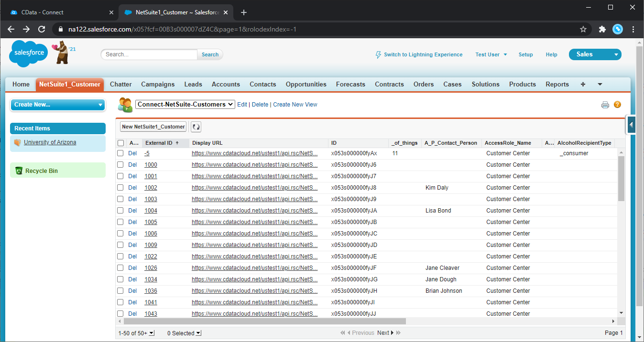The width and height of the screenshot is (644, 342).
Task: Click the customer view people icon
Action: coord(125,105)
